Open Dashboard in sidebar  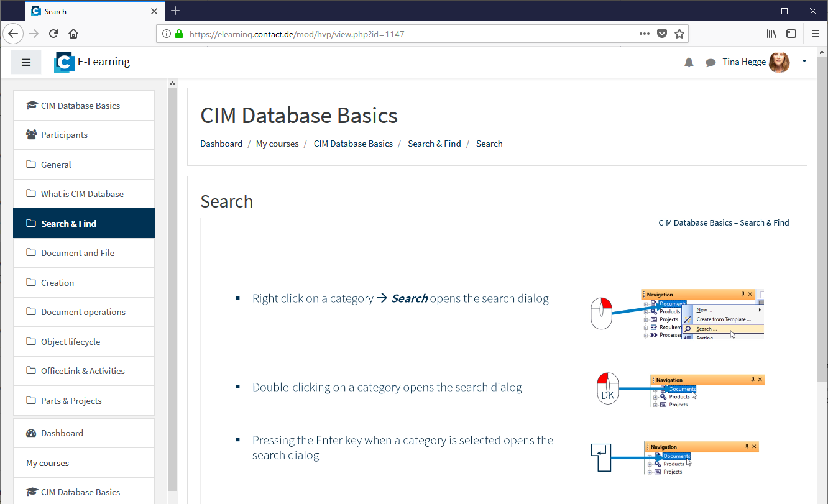coord(84,433)
